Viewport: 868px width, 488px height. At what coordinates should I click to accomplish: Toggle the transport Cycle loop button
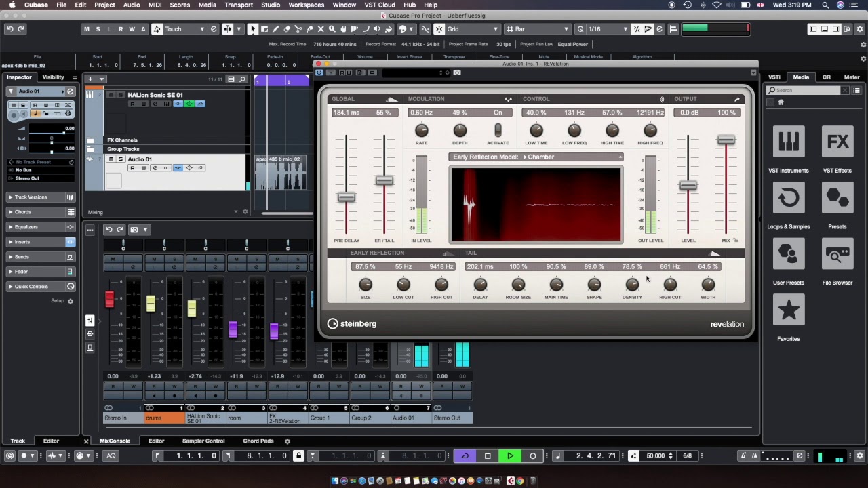[465, 455]
